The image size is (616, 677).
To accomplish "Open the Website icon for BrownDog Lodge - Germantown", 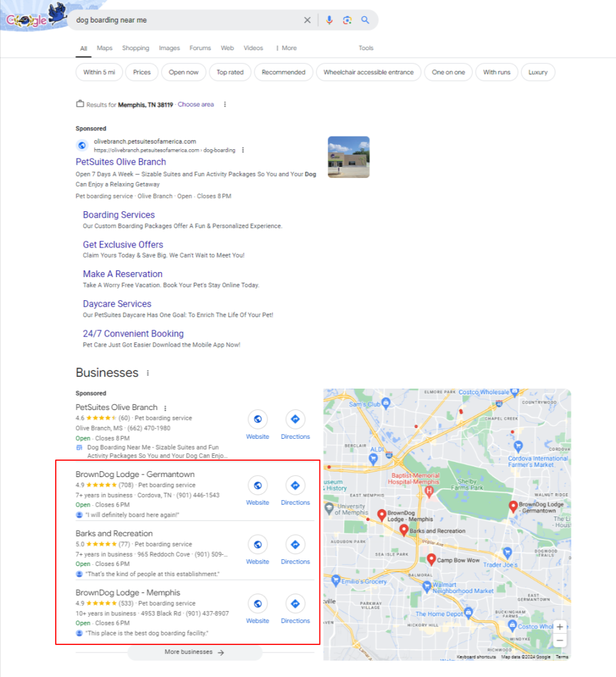I will 258,485.
